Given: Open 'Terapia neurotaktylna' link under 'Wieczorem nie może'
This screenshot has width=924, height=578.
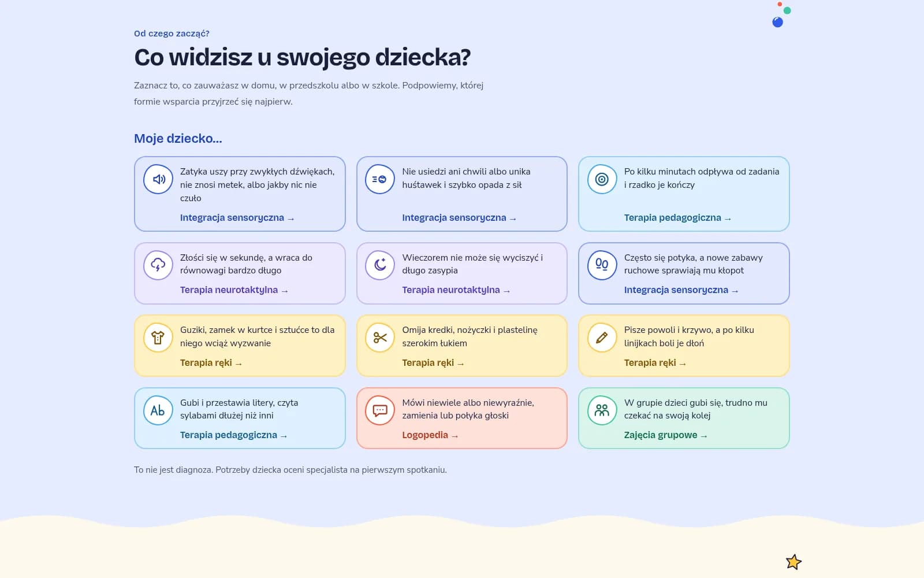Looking at the screenshot, I should (x=456, y=290).
